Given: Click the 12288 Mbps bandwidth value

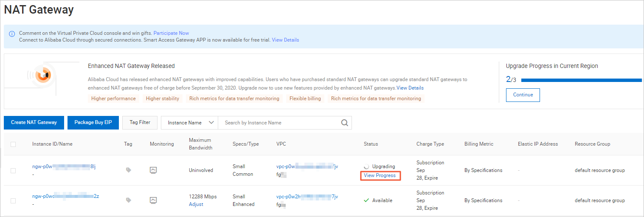Looking at the screenshot, I should point(202,197).
